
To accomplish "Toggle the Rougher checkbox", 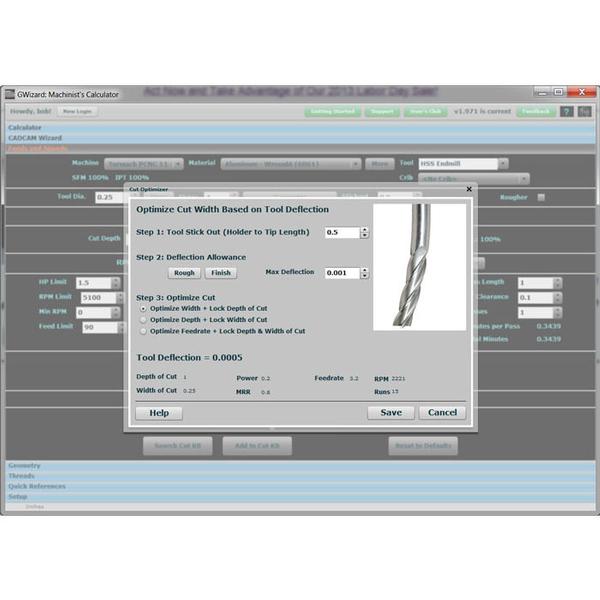I will tap(541, 197).
